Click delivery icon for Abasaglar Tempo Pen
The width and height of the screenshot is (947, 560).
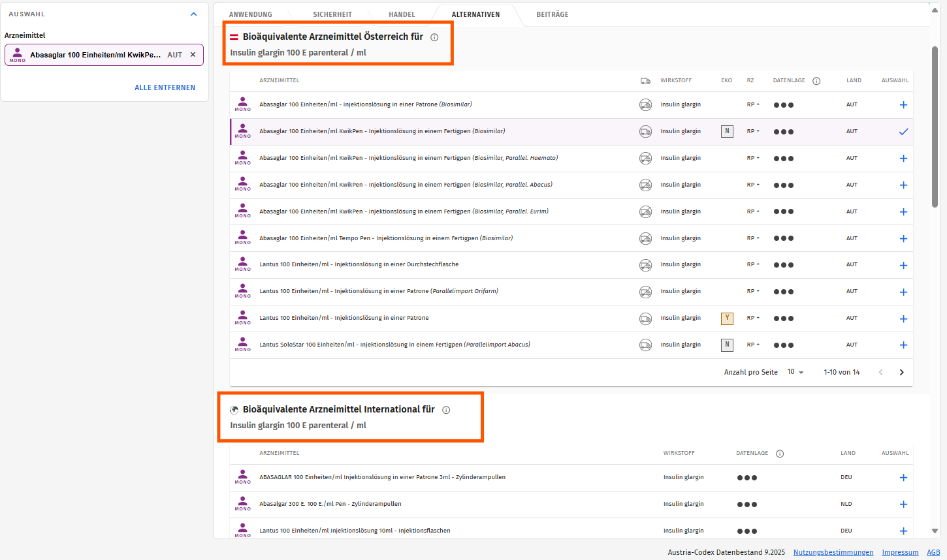coord(645,238)
